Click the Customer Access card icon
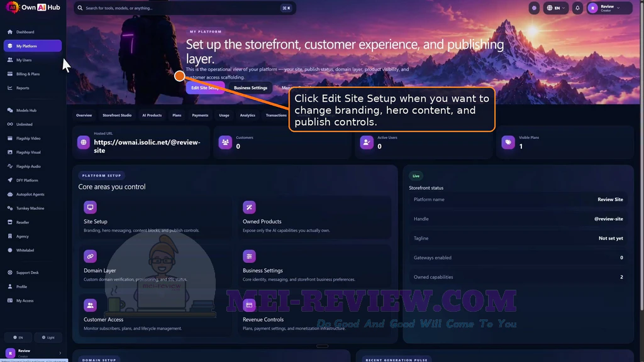This screenshot has width=644, height=362. click(x=90, y=305)
